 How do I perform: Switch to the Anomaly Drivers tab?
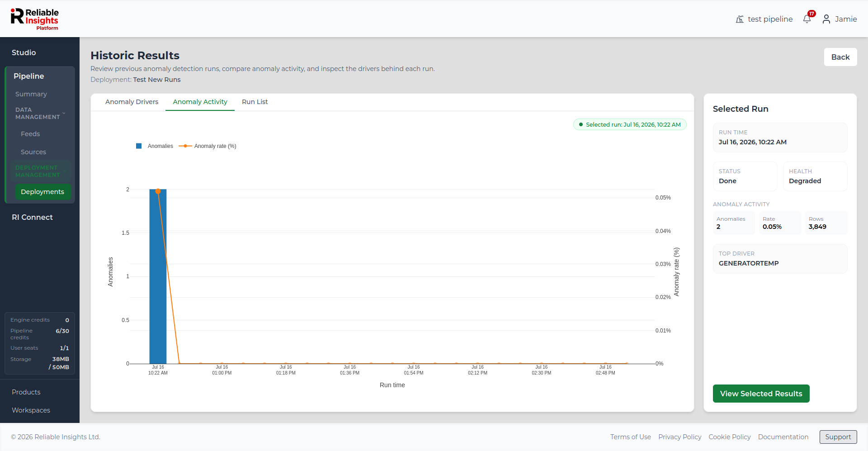[x=132, y=102]
